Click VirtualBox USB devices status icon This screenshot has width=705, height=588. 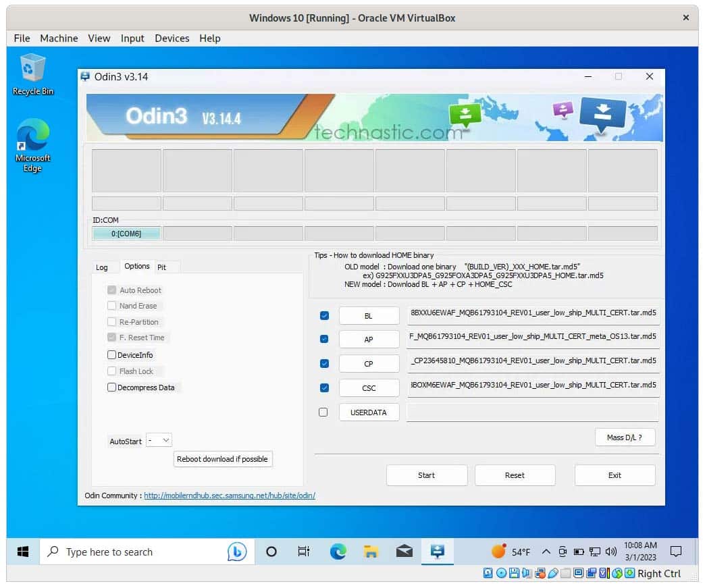pyautogui.click(x=553, y=573)
